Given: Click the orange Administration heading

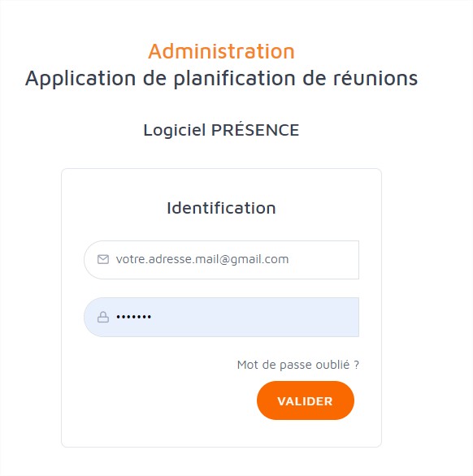Looking at the screenshot, I should click(221, 51).
